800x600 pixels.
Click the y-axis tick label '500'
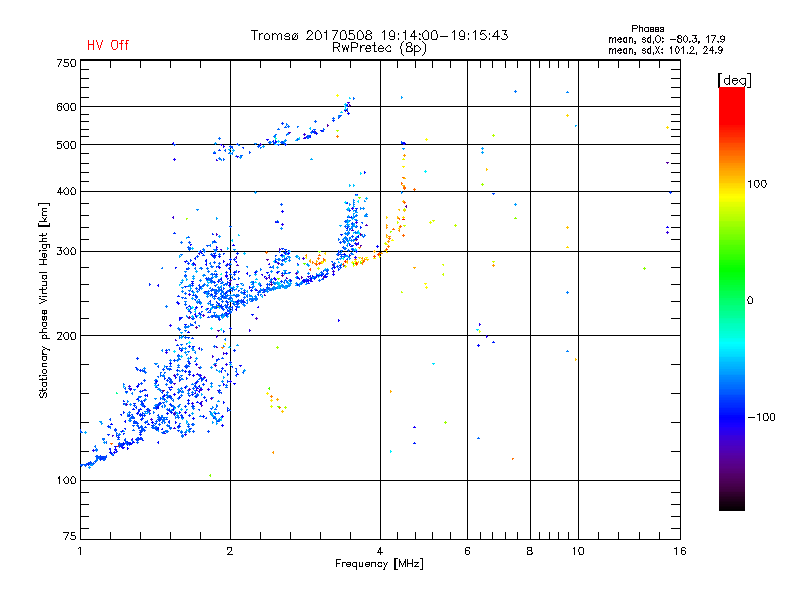coord(66,145)
